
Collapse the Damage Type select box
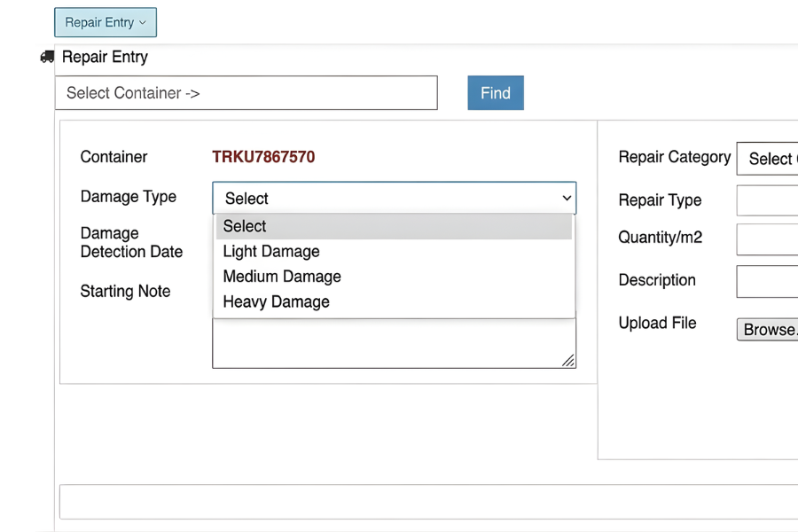point(394,198)
